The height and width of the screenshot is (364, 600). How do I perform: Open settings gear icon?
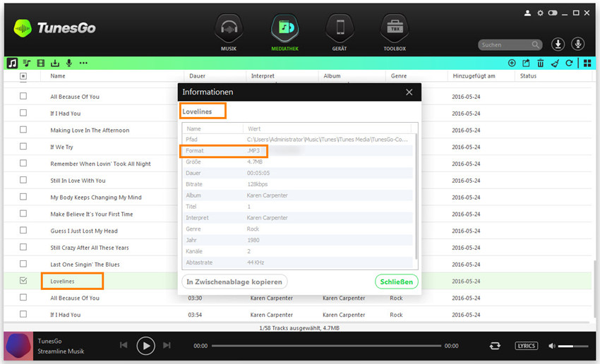[540, 13]
